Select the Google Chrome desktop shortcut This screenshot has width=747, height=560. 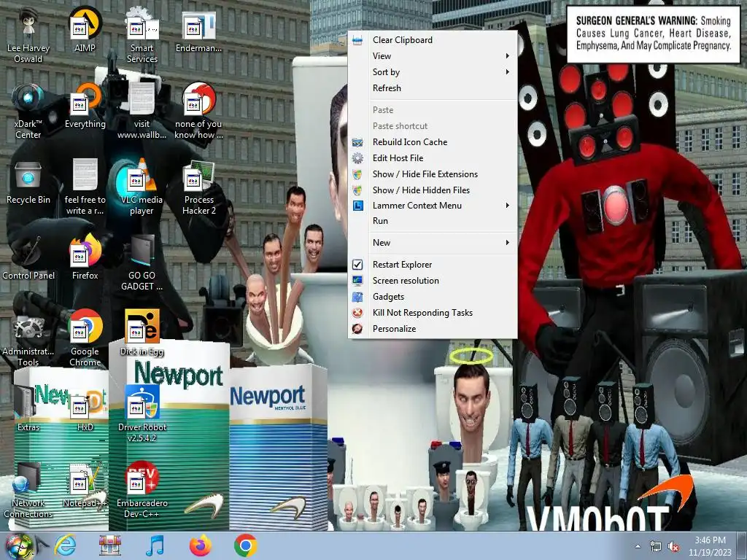point(85,338)
